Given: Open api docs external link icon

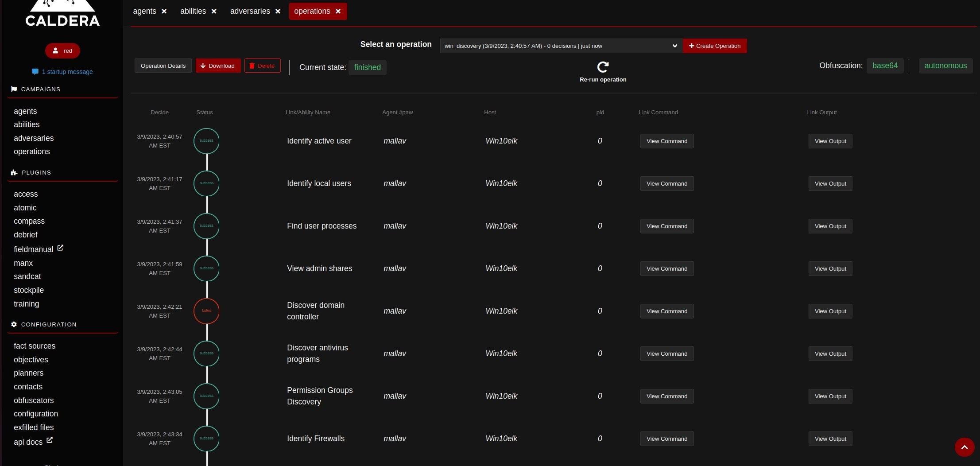Looking at the screenshot, I should tap(50, 440).
